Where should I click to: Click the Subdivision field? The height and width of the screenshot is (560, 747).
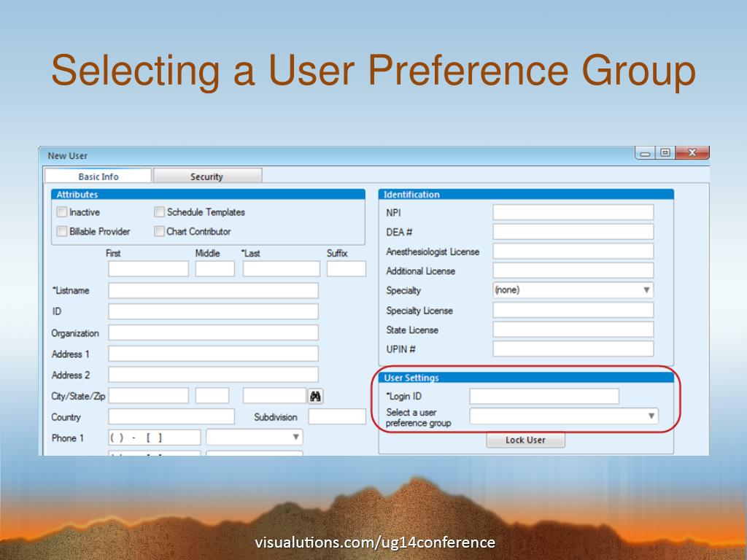click(337, 416)
